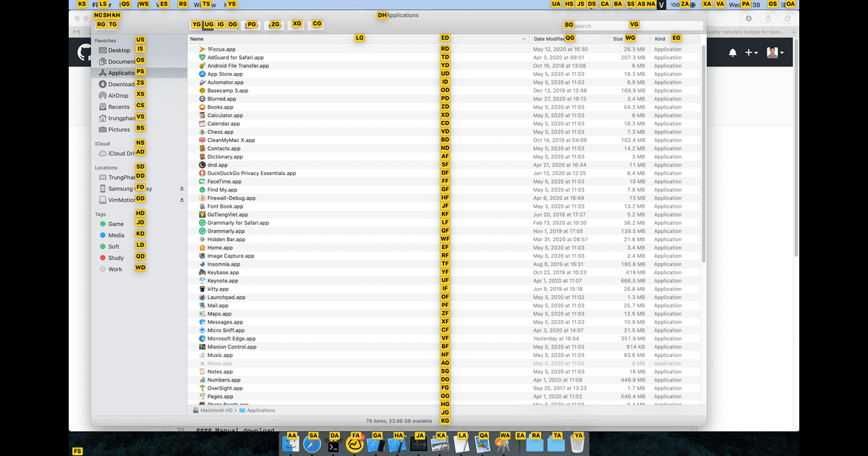Click the CleanMyMac X.app pink icon

(x=202, y=140)
